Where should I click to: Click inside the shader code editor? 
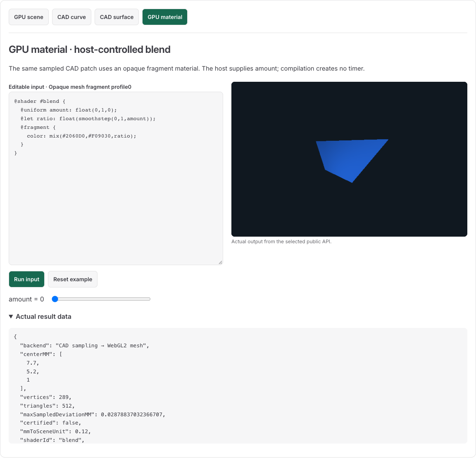coord(116,178)
